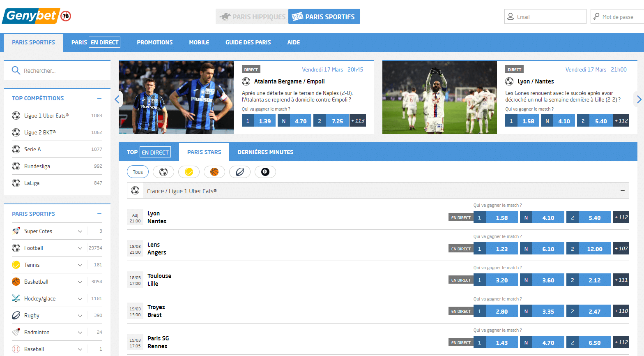Viewport: 644px width, 356px height.
Task: Switch to the Paris Stars tab
Action: pyautogui.click(x=204, y=152)
